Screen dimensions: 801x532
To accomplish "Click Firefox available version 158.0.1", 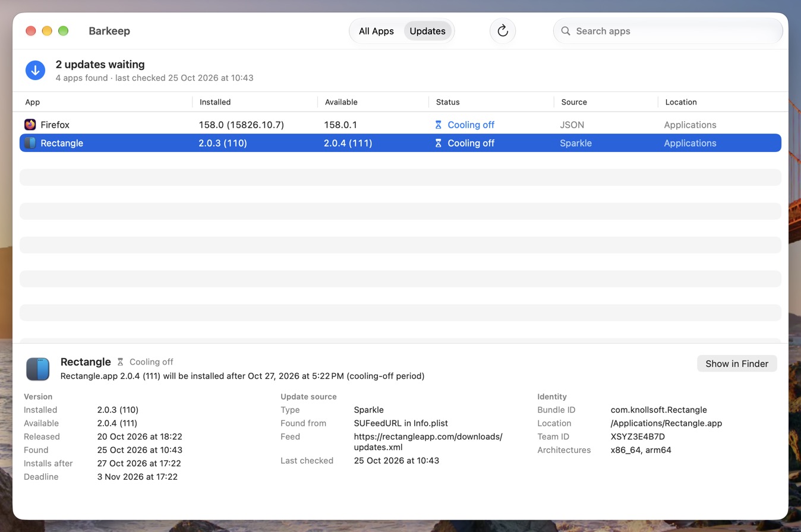I will click(x=340, y=125).
